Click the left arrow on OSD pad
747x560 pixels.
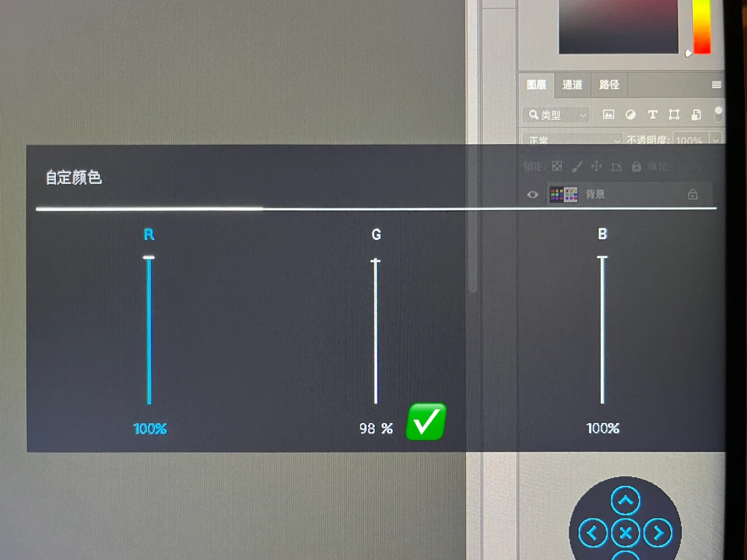(x=593, y=533)
